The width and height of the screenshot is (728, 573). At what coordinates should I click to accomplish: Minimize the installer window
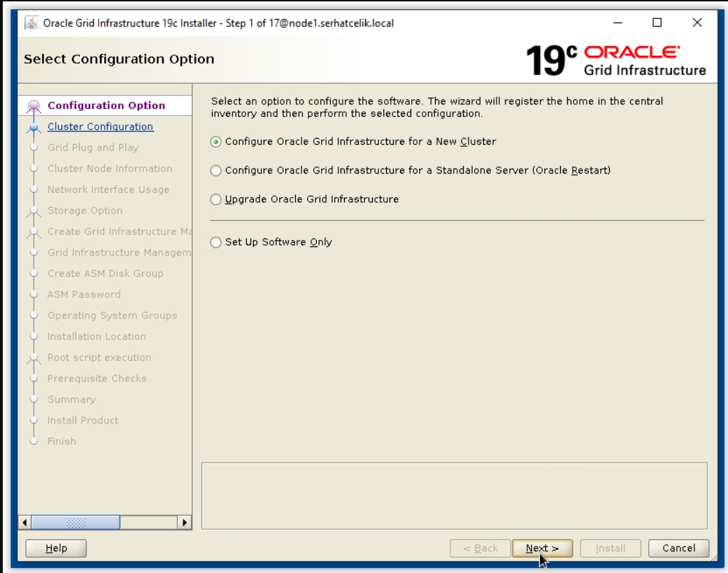tap(618, 23)
